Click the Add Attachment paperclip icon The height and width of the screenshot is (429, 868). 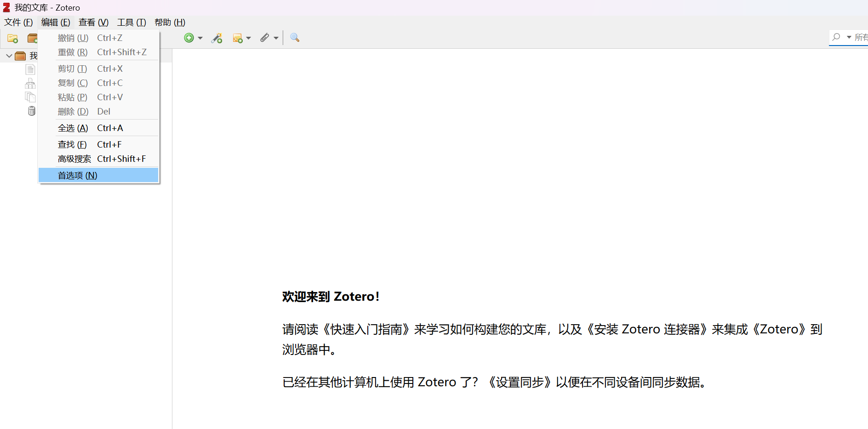point(264,38)
